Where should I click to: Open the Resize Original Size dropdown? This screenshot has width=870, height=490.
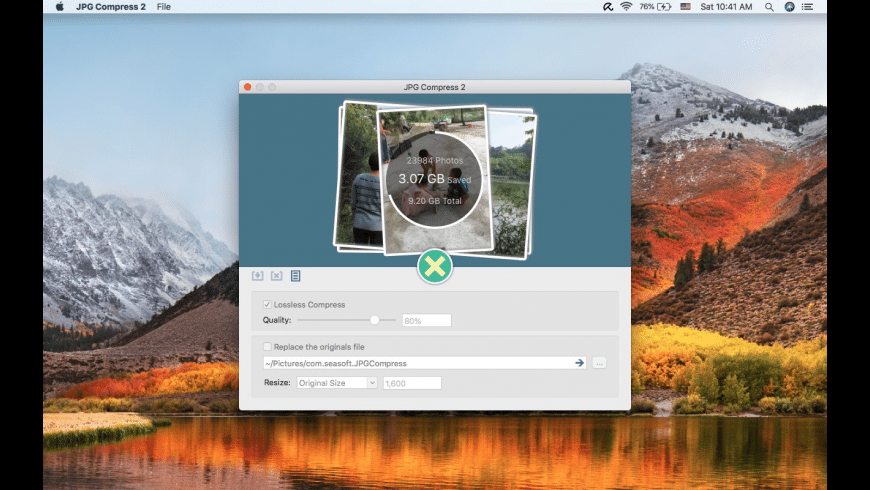pyautogui.click(x=337, y=383)
